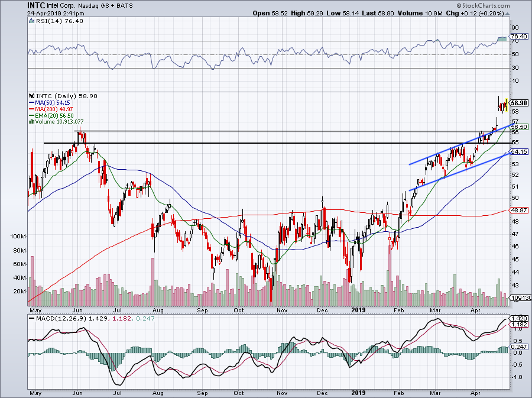532x398 pixels.
Task: Click the -1.0 level on the MACD axis
Action: tap(516, 377)
